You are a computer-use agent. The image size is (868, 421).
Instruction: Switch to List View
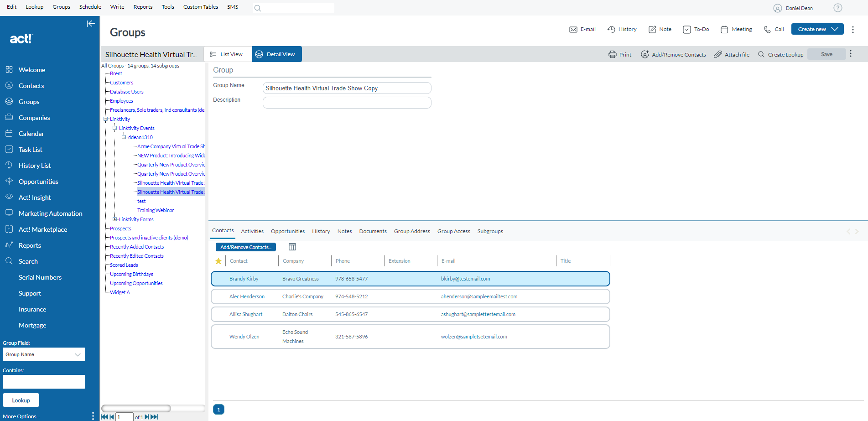(228, 54)
